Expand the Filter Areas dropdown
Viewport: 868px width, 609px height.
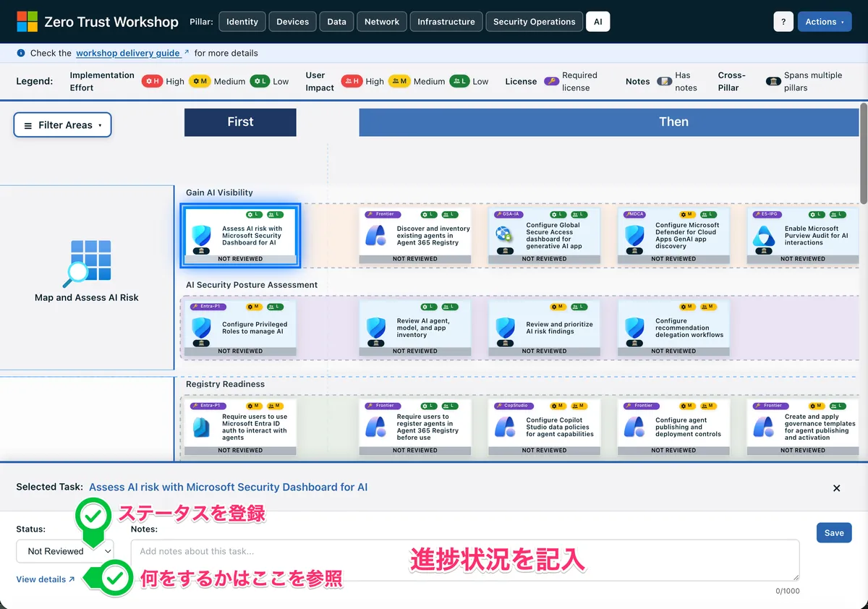tap(62, 125)
